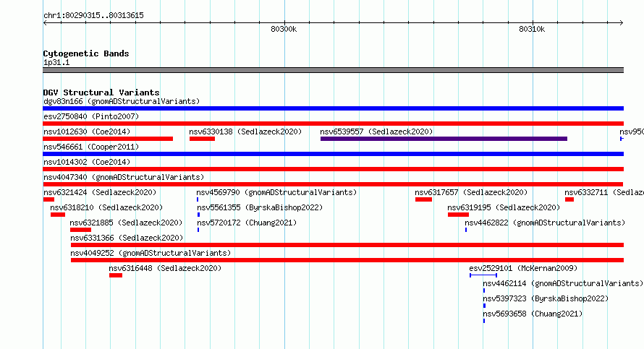Open nsv546661 (Cooper2011) label

pyautogui.click(x=91, y=147)
